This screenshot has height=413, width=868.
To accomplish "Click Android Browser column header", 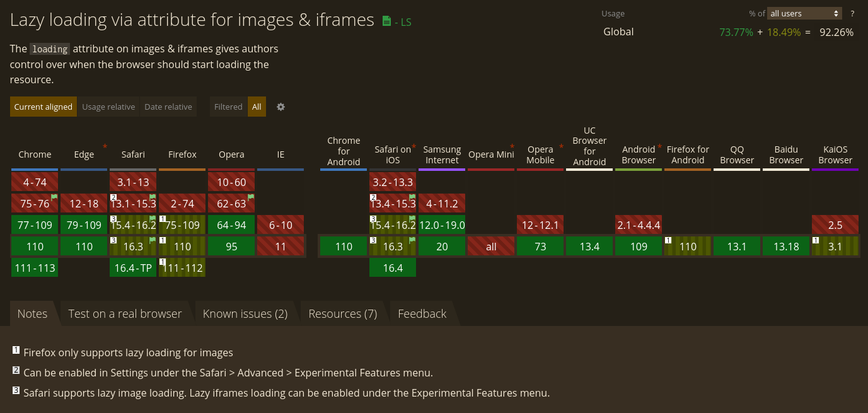I will click(x=639, y=154).
